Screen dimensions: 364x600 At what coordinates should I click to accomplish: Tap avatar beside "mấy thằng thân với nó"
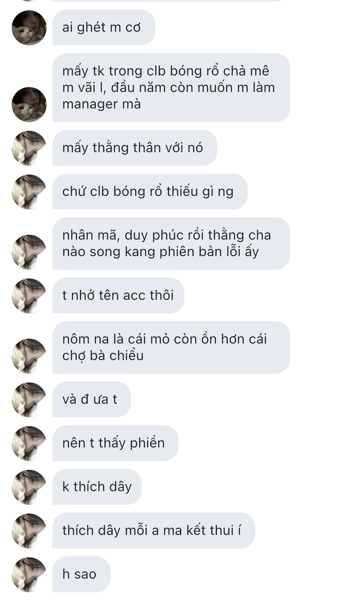(x=29, y=148)
